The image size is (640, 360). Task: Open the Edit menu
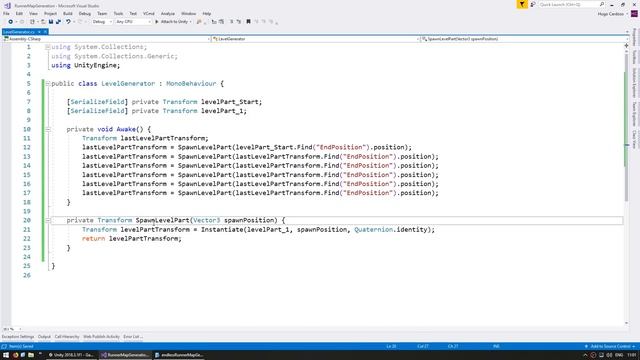pyautogui.click(x=19, y=14)
